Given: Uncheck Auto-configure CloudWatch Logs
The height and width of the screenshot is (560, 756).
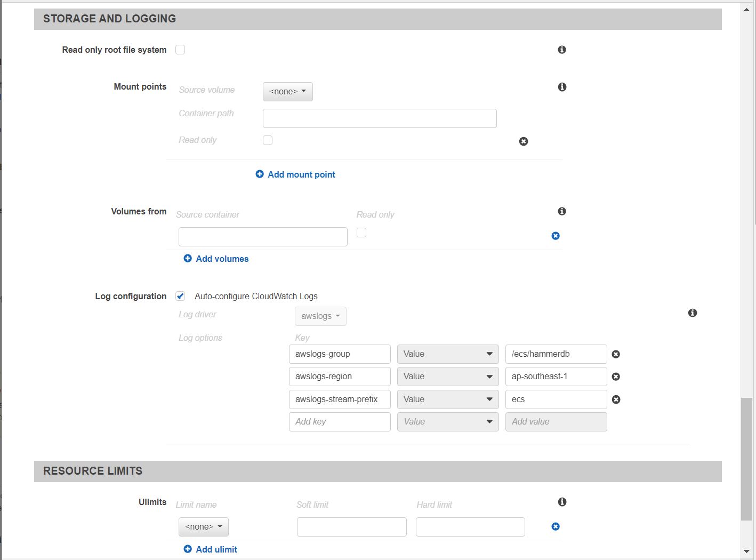Looking at the screenshot, I should (x=180, y=296).
